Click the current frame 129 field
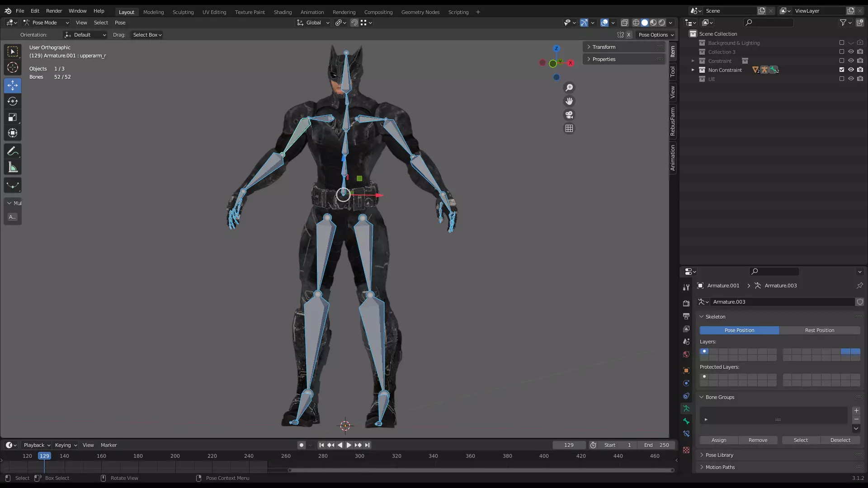 click(569, 445)
